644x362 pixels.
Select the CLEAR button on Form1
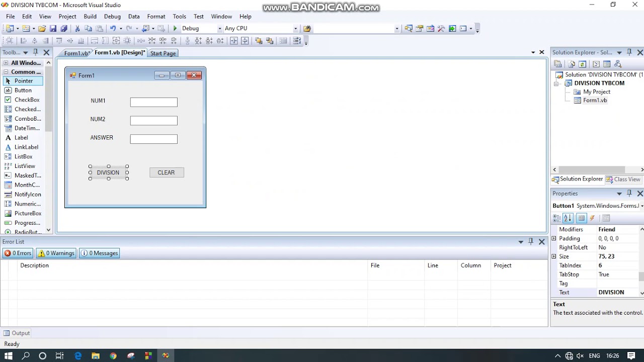tap(167, 172)
